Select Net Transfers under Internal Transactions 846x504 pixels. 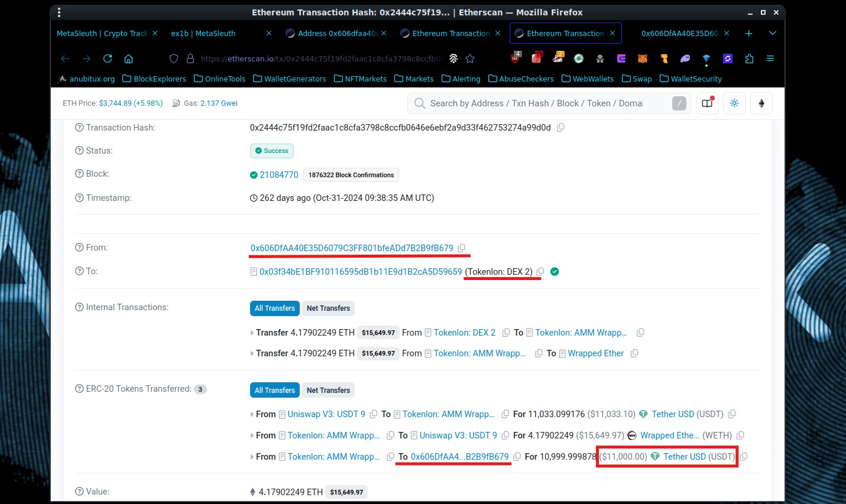329,308
